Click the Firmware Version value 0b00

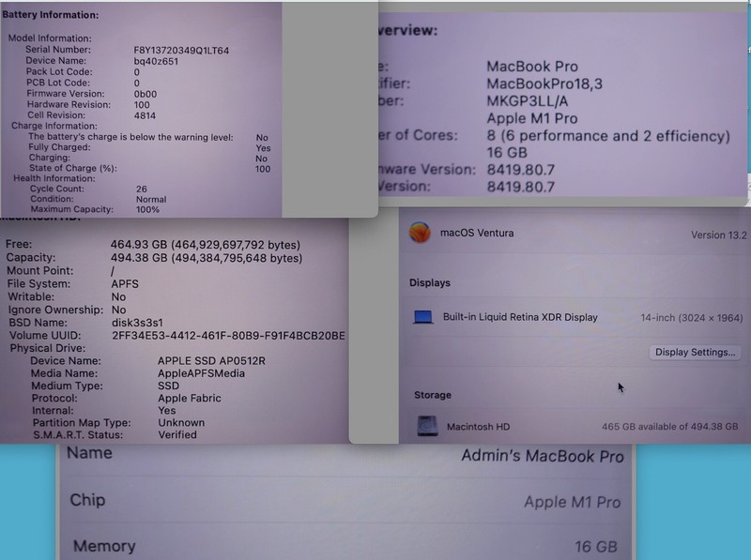[x=146, y=95]
